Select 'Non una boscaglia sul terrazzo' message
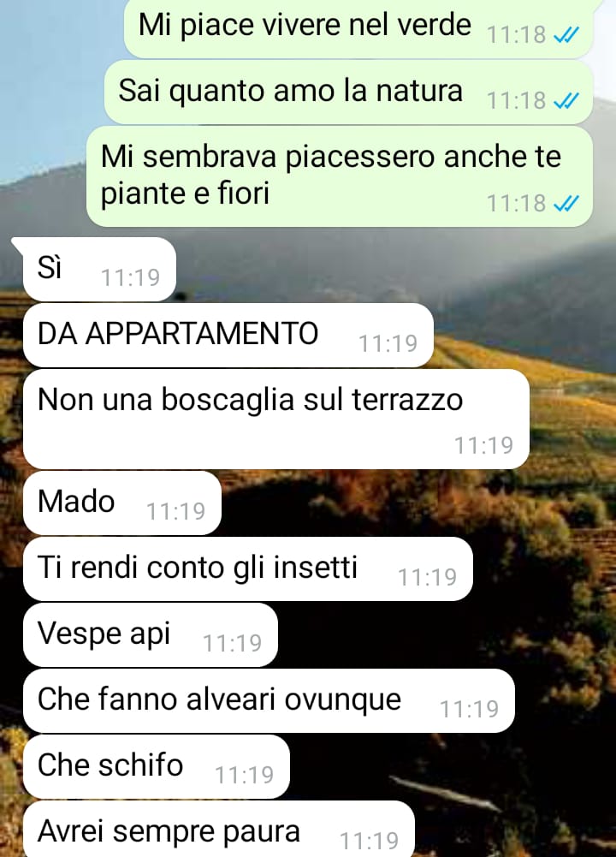 (276, 420)
